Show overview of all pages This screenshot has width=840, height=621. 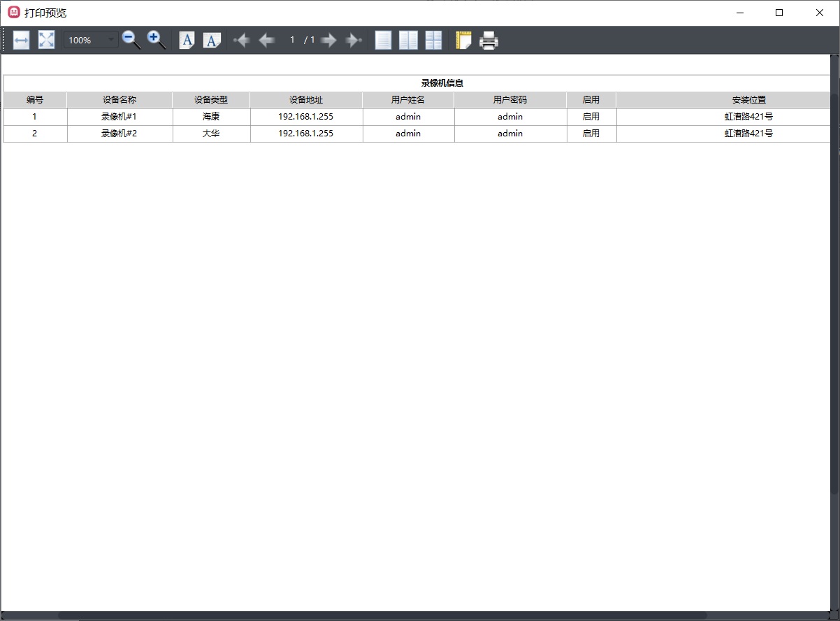433,41
